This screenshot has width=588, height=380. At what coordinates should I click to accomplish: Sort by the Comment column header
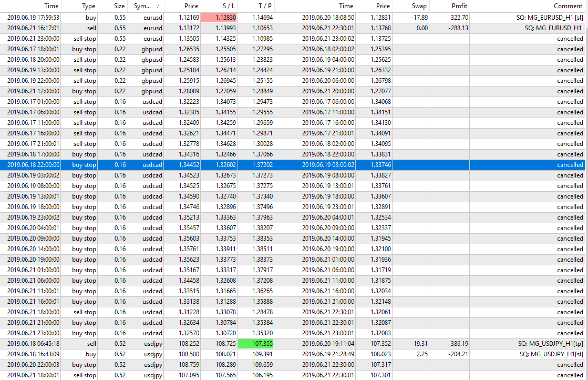point(568,6)
